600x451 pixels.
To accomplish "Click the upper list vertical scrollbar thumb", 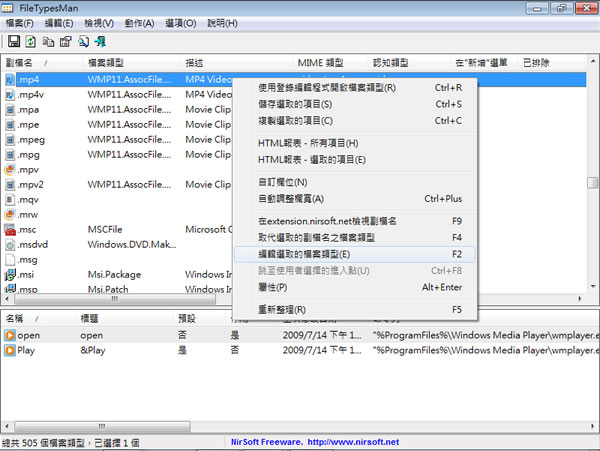I will tap(593, 182).
